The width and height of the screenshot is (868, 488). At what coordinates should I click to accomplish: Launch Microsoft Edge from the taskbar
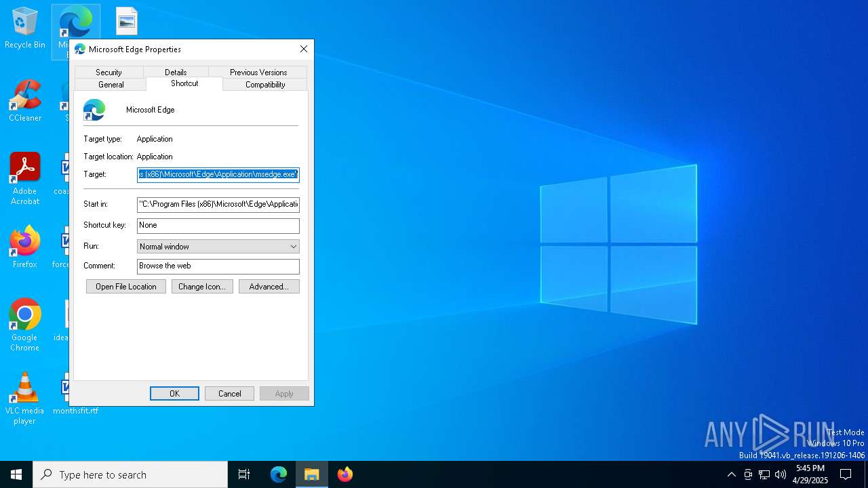(x=279, y=474)
